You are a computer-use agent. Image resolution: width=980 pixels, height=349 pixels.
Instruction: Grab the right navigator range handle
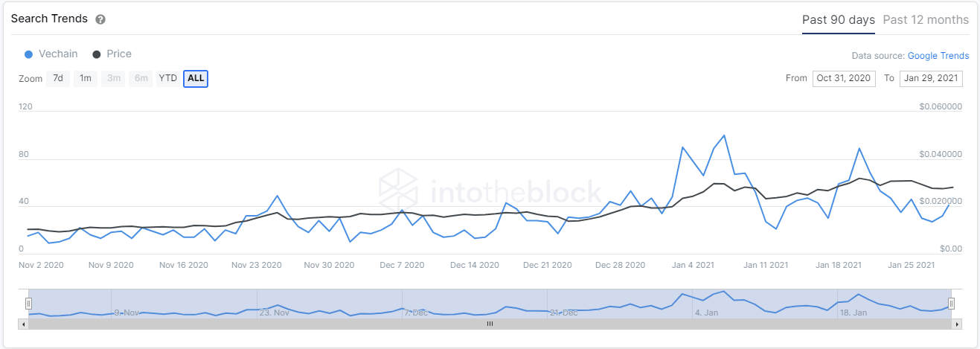pos(951,303)
